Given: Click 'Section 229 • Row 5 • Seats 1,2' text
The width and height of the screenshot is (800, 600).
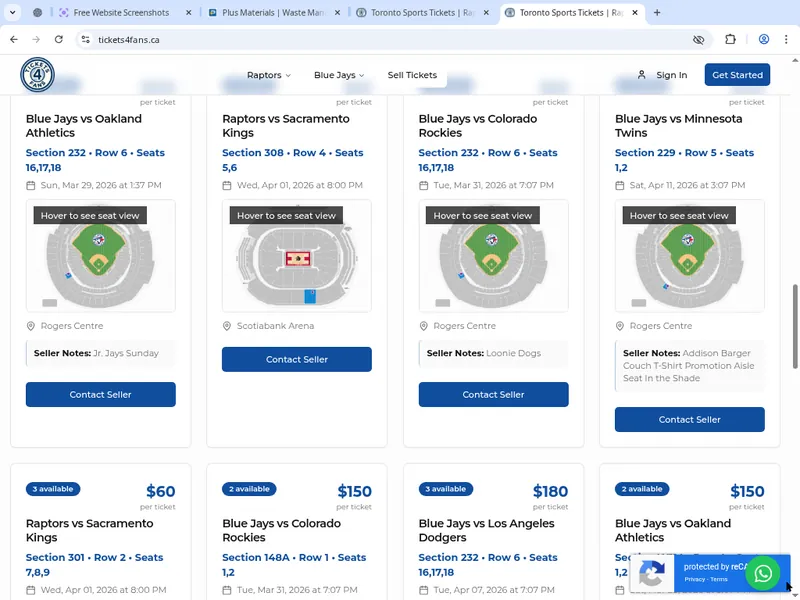Looking at the screenshot, I should [x=684, y=160].
